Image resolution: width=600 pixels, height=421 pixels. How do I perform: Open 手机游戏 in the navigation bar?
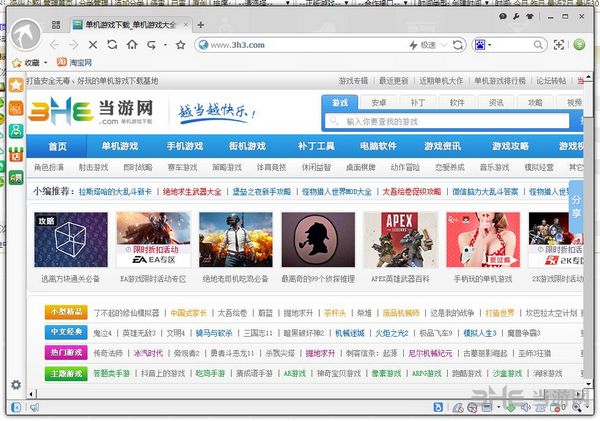[x=185, y=146]
